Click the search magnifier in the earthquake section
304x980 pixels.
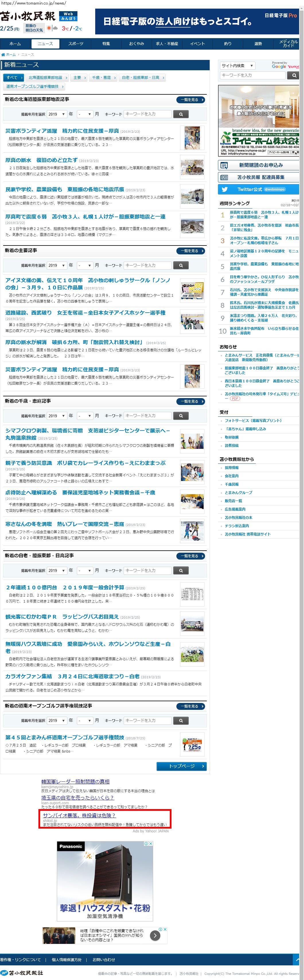click(181, 114)
